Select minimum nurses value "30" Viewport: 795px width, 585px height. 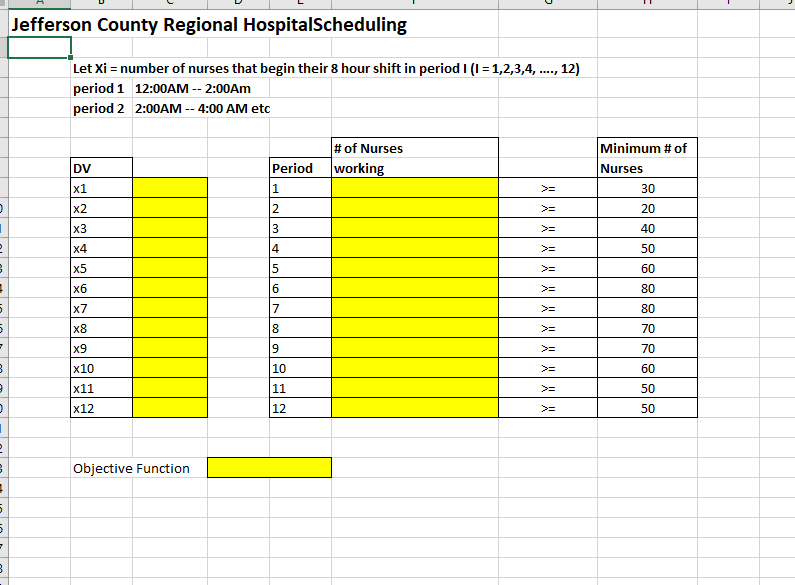(x=647, y=188)
